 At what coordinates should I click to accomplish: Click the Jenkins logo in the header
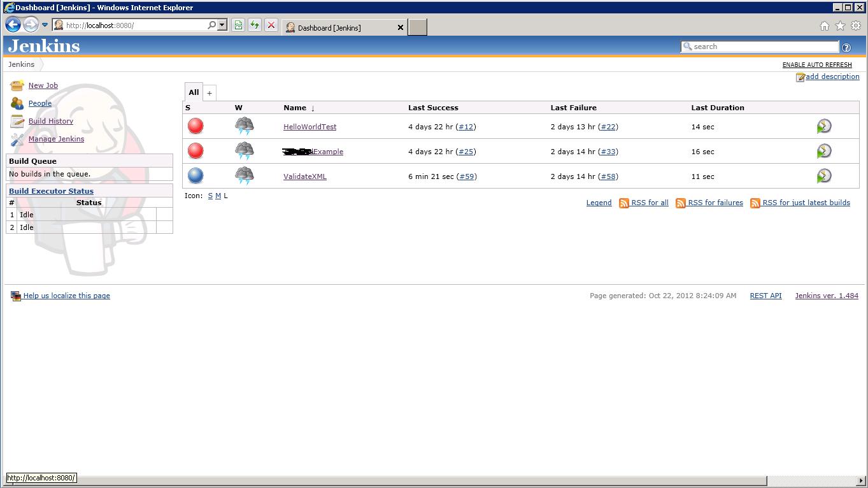44,47
